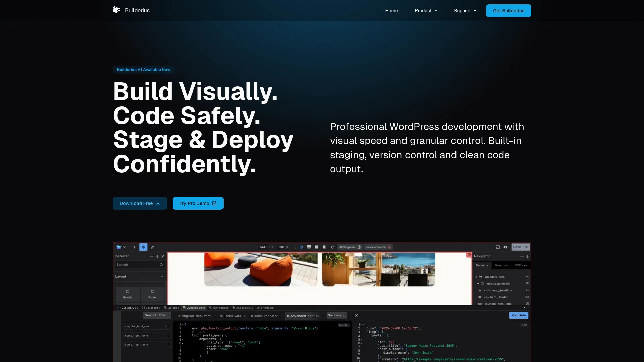Open the Custom CSS tab
644x362 pixels.
[128, 308]
